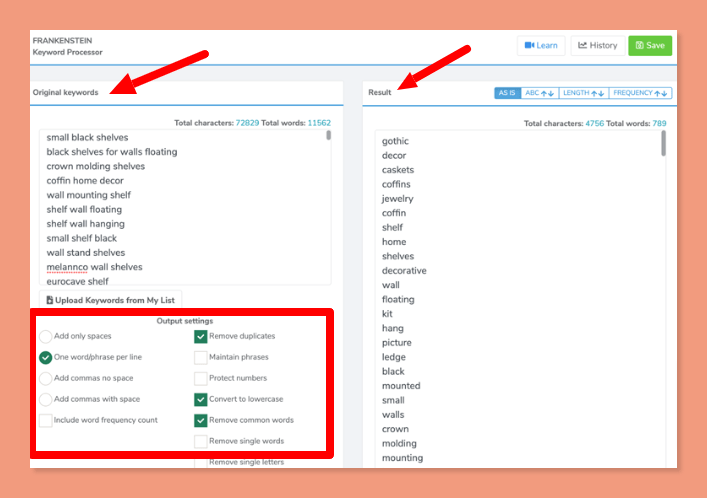Image resolution: width=707 pixels, height=498 pixels.
Task: Save the processed keywords
Action: point(650,46)
